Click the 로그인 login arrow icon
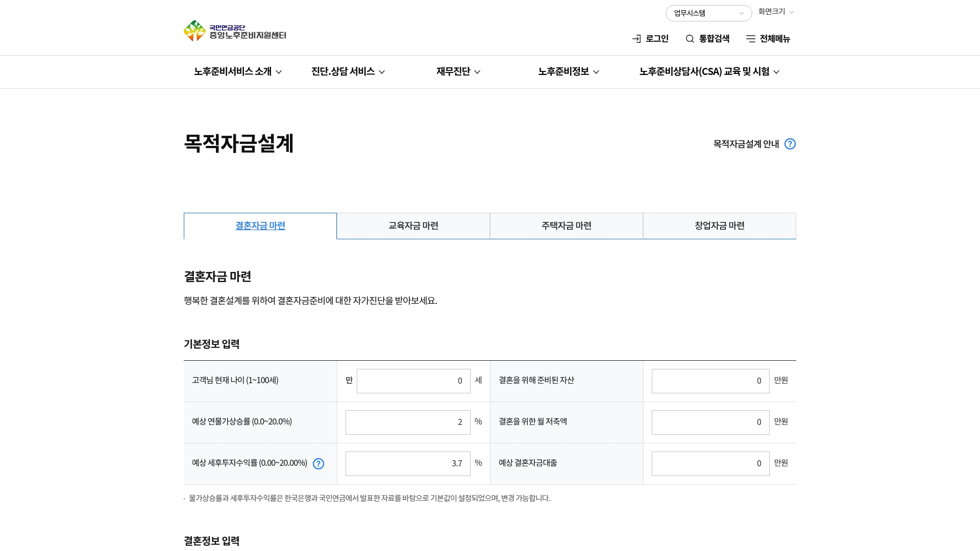 [636, 39]
